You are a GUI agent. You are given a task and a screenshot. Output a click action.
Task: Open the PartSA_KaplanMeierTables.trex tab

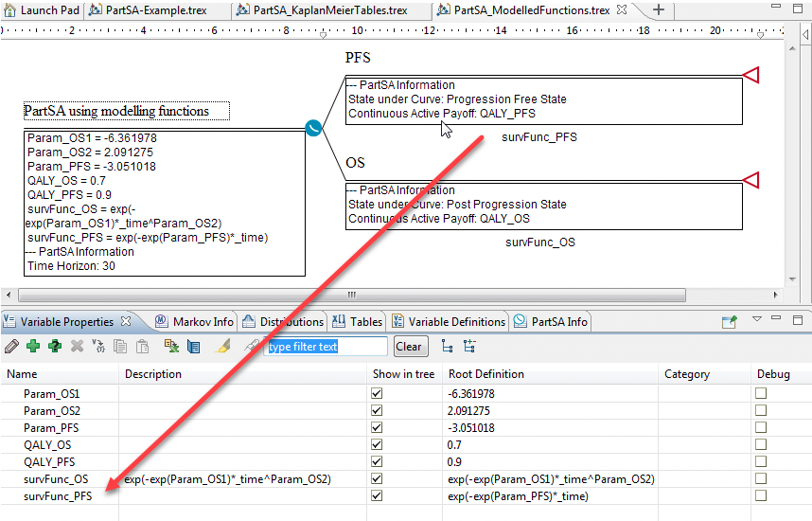click(x=330, y=10)
